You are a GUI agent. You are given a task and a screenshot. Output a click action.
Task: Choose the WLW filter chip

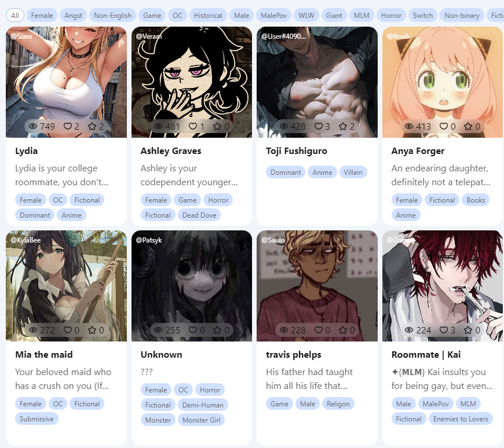click(x=306, y=16)
